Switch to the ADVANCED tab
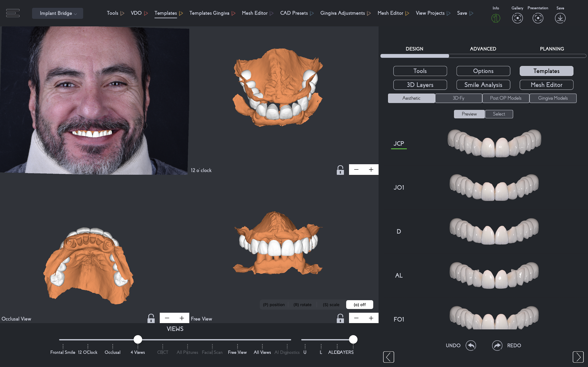 click(x=483, y=49)
